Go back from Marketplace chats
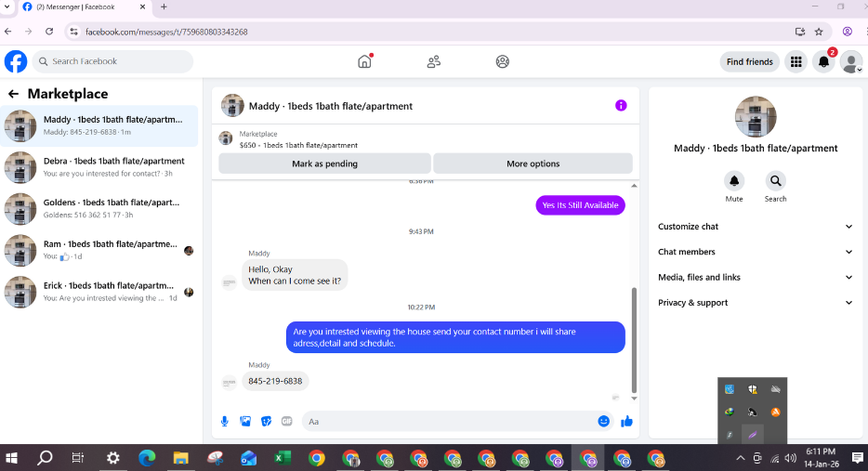This screenshot has width=868, height=471. point(13,94)
